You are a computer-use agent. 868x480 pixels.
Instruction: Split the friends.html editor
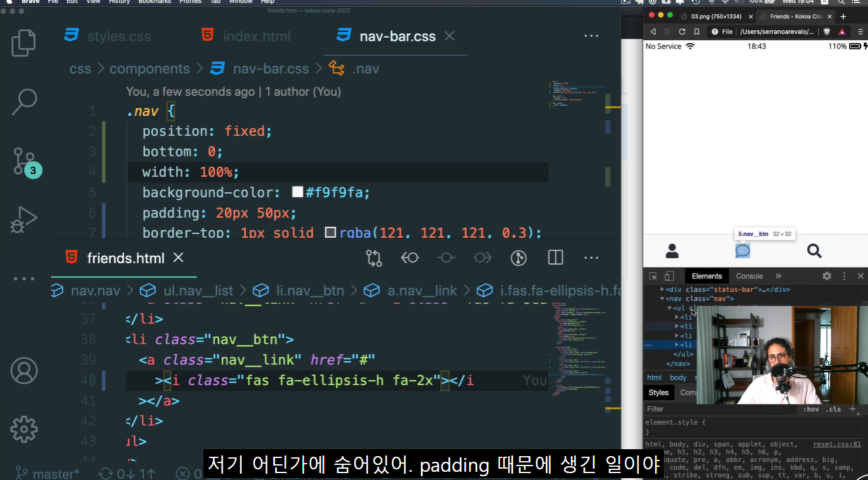pos(555,258)
